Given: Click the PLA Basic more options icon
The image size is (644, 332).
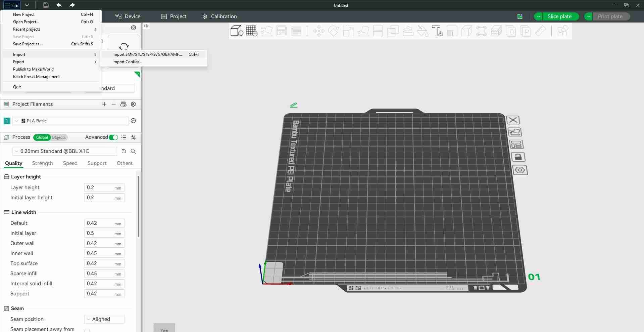Looking at the screenshot, I should pyautogui.click(x=133, y=121).
